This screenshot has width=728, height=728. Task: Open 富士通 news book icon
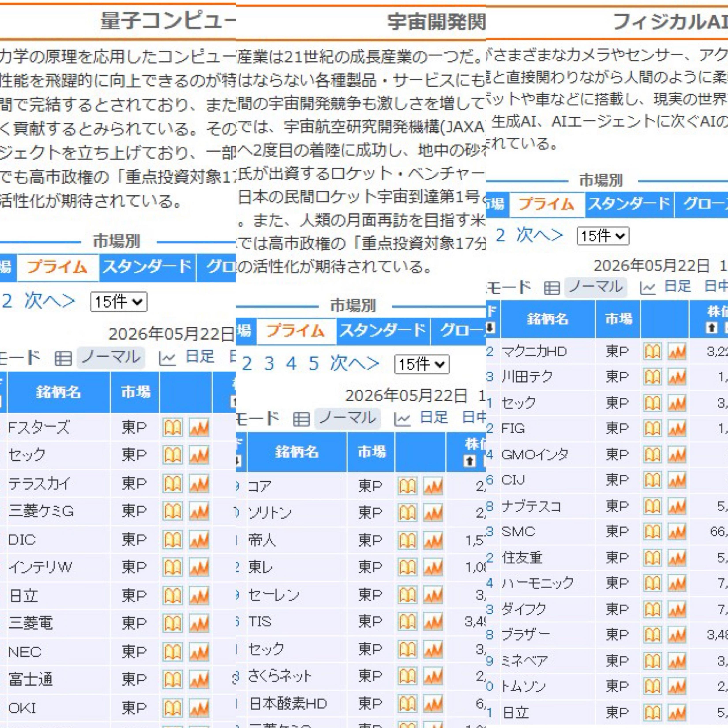click(173, 679)
